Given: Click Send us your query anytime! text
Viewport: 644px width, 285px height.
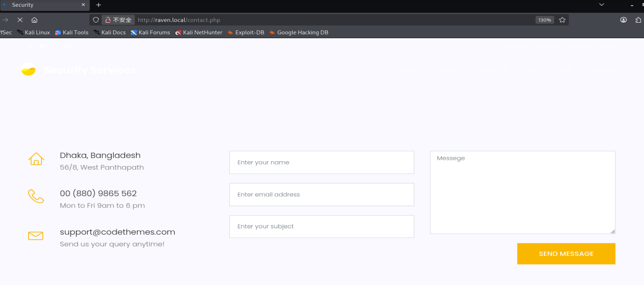Looking at the screenshot, I should click(x=112, y=244).
